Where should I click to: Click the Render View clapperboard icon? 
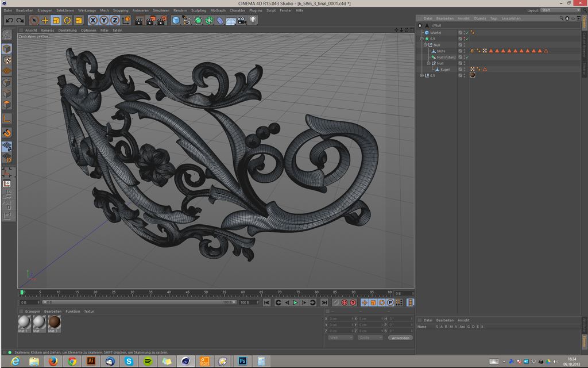point(139,20)
